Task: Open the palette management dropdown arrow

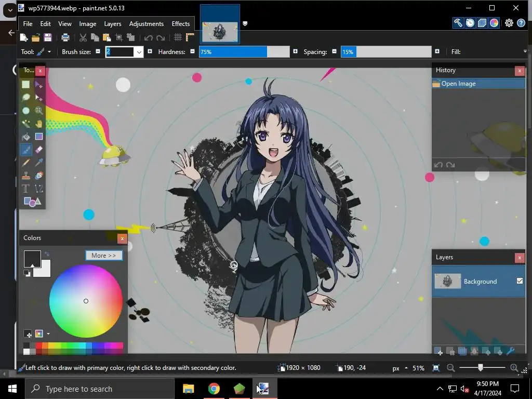Action: 48,334
